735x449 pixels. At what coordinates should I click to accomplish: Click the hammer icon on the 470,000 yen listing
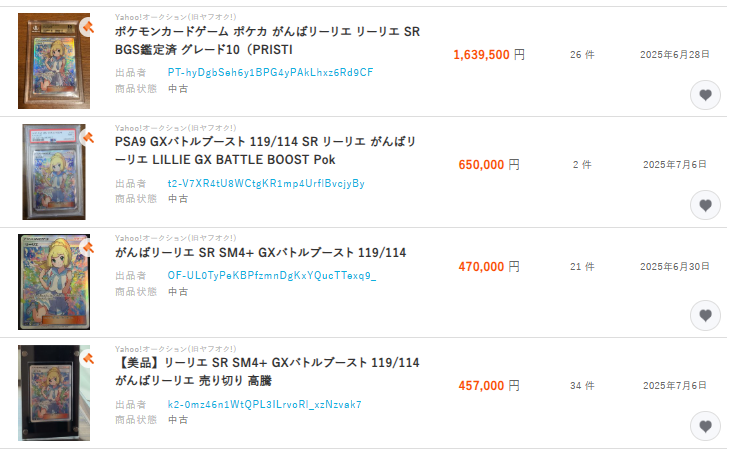point(88,245)
